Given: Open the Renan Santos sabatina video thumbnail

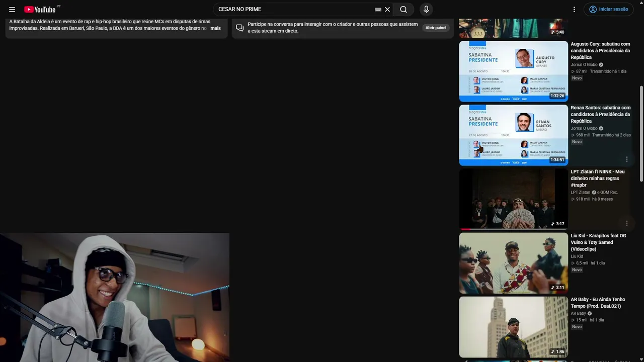Looking at the screenshot, I should (x=513, y=135).
